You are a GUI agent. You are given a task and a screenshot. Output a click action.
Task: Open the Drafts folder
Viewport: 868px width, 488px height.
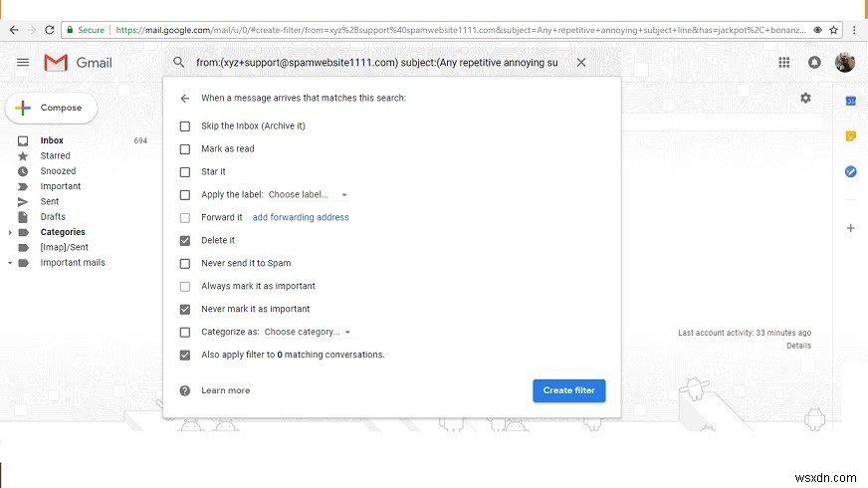pos(53,216)
